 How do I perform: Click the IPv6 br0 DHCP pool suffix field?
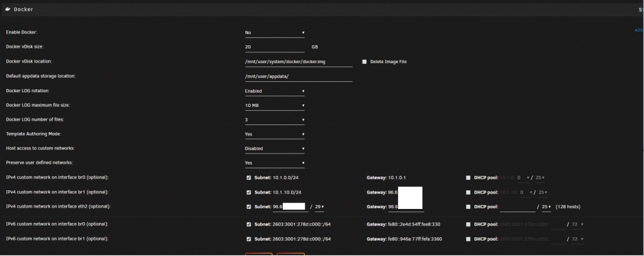coord(558,224)
